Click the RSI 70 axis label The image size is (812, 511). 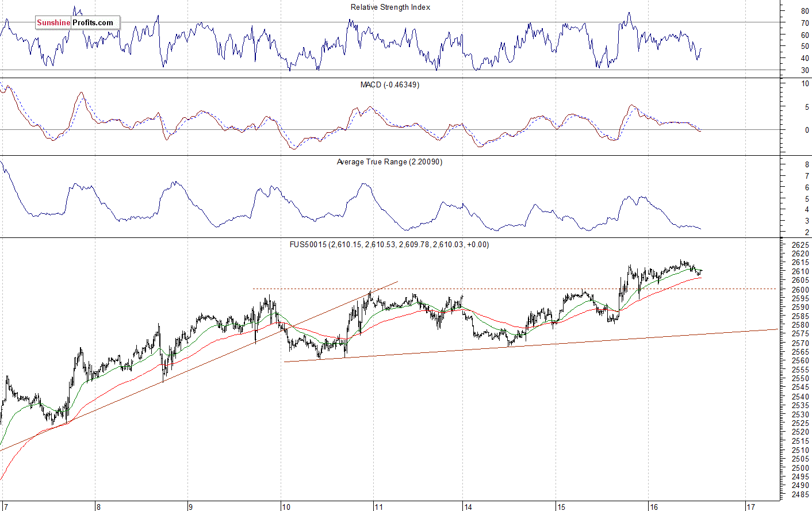805,24
